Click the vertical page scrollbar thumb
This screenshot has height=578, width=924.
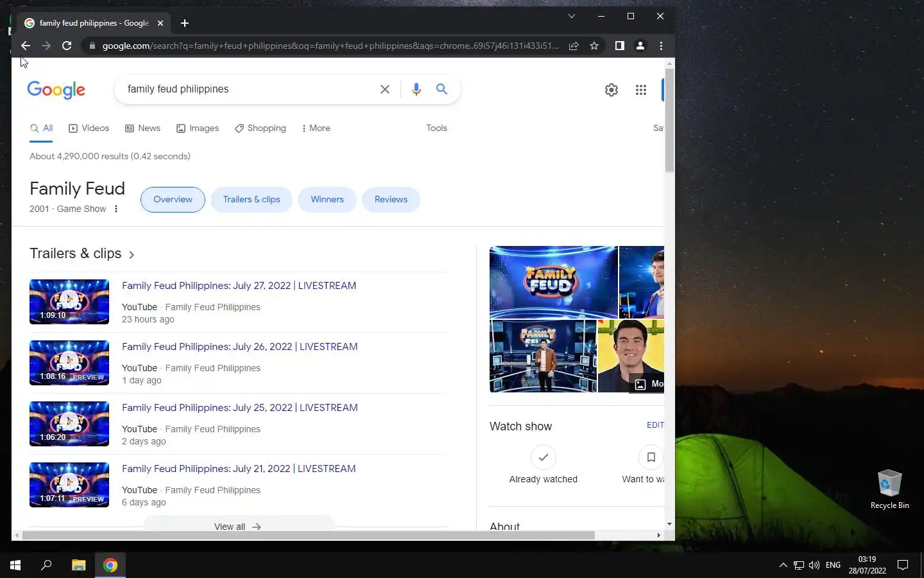(x=669, y=121)
